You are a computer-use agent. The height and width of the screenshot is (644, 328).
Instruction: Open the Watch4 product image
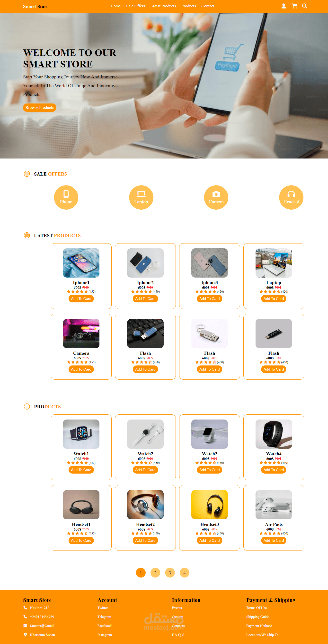[x=274, y=434]
